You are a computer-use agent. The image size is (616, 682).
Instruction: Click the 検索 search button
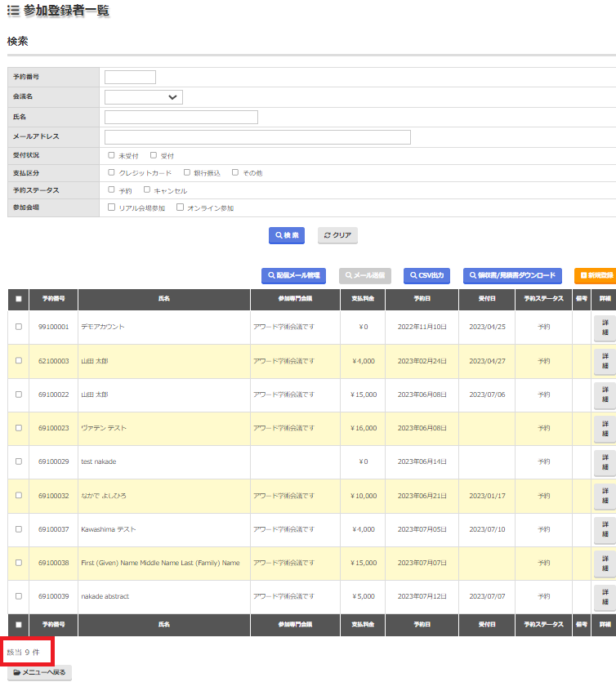click(286, 235)
